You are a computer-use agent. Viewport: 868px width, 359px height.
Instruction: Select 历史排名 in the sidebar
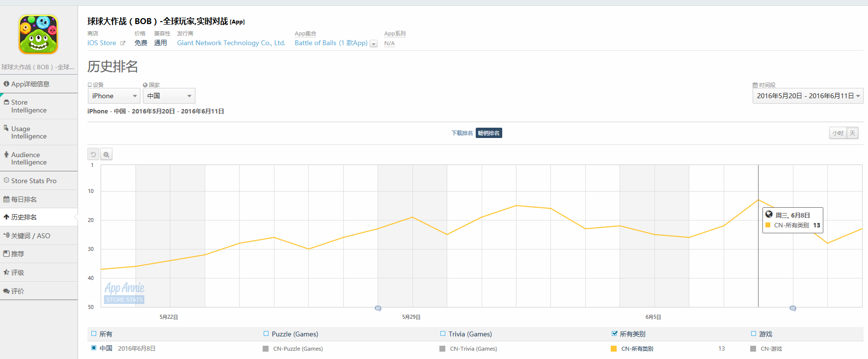tap(39, 217)
